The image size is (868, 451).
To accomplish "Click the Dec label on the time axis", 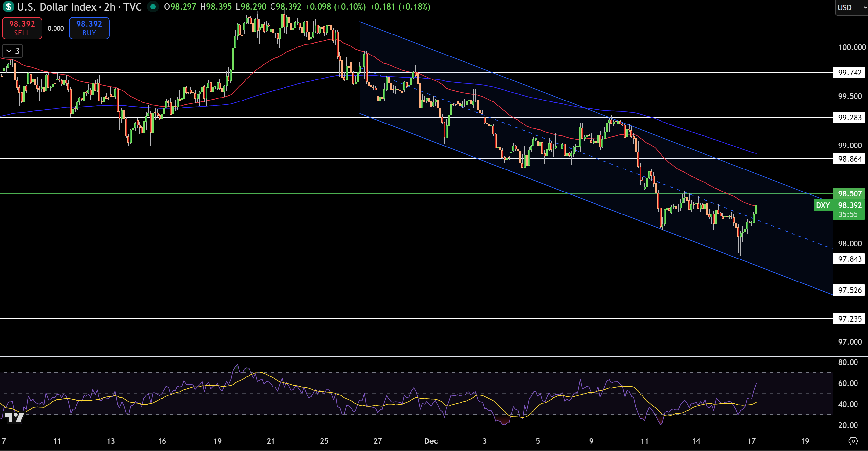I will click(431, 441).
